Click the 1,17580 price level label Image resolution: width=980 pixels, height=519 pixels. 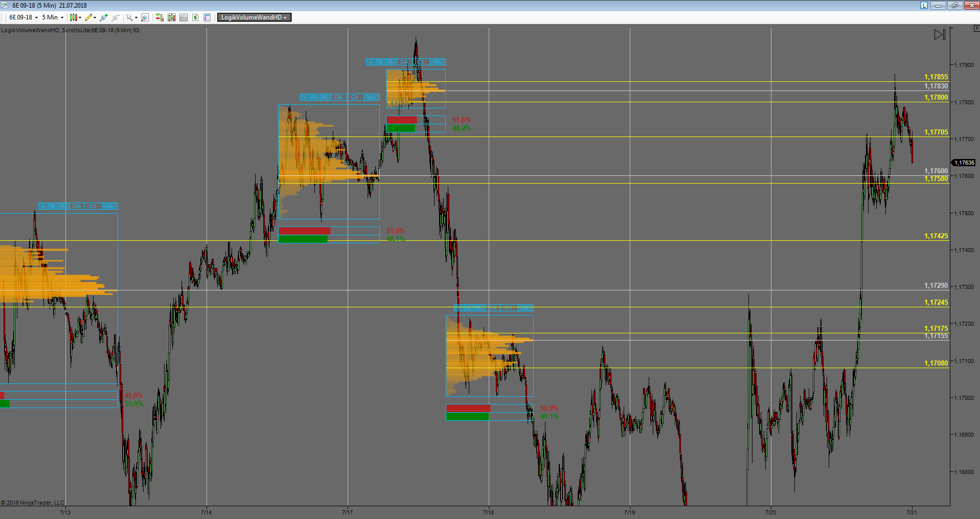click(x=936, y=179)
